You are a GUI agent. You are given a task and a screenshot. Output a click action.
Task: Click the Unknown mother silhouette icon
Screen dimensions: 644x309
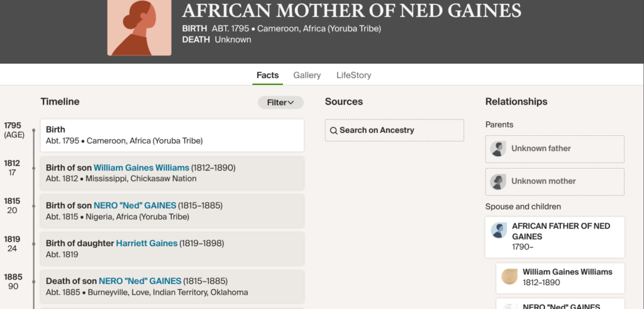(498, 181)
